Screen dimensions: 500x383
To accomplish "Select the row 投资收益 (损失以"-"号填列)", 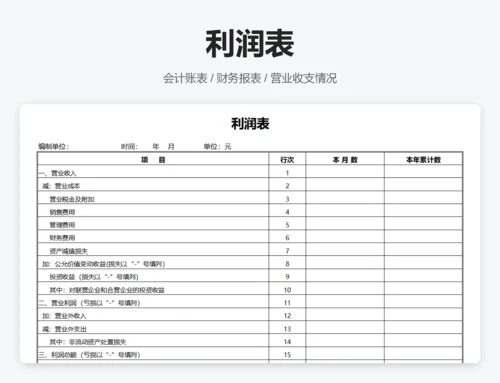I will (x=250, y=276).
